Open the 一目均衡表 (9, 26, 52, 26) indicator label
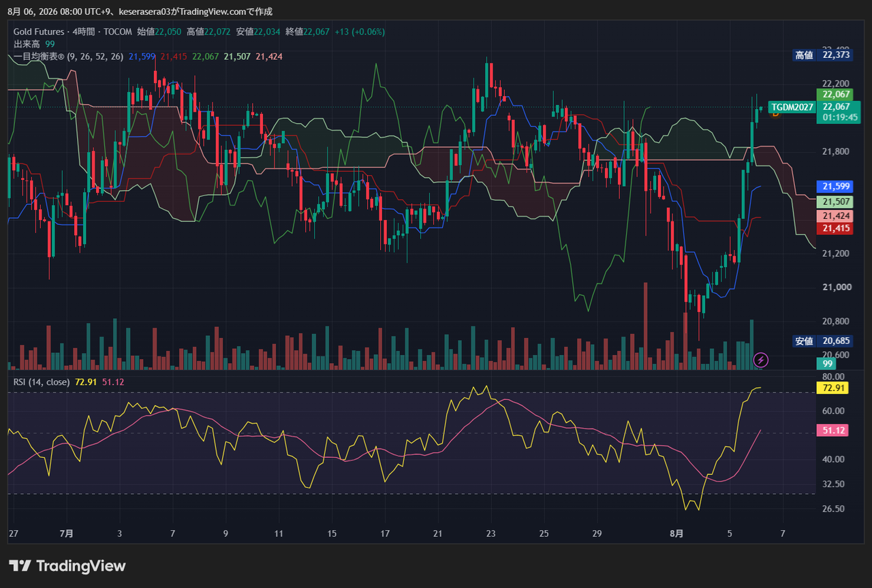The width and height of the screenshot is (872, 588). (68, 57)
